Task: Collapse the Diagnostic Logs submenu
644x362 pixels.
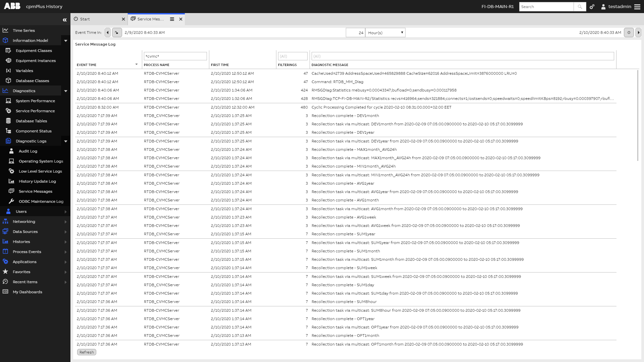Action: 66,141
